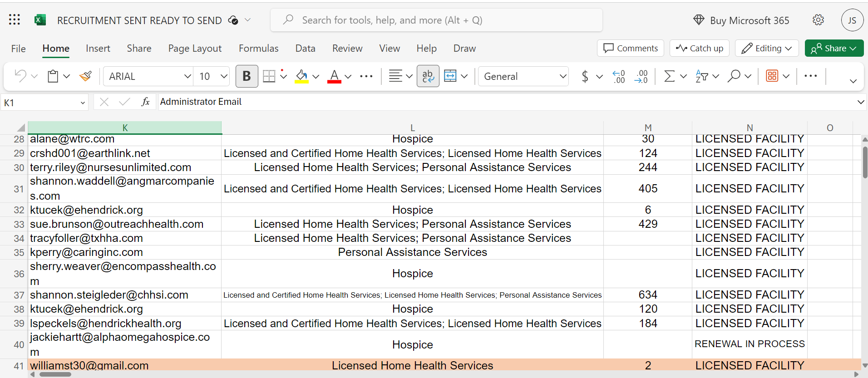
Task: Click the Comments button
Action: pos(630,48)
